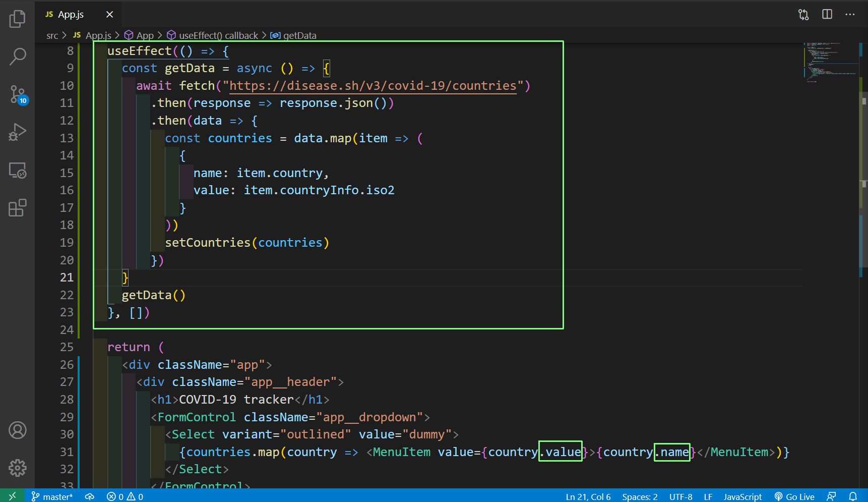868x502 pixels.
Task: Open the Remote Explorer icon
Action: point(17,171)
